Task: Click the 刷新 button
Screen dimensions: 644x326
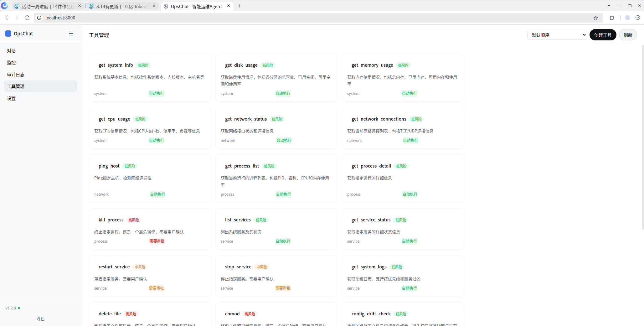Action: coord(628,35)
